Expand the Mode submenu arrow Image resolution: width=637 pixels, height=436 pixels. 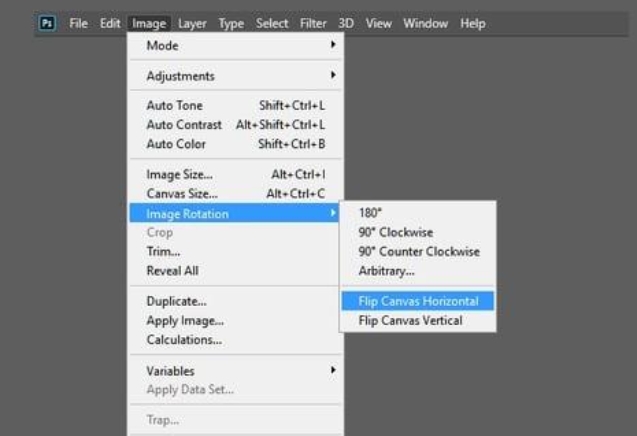[x=333, y=44]
